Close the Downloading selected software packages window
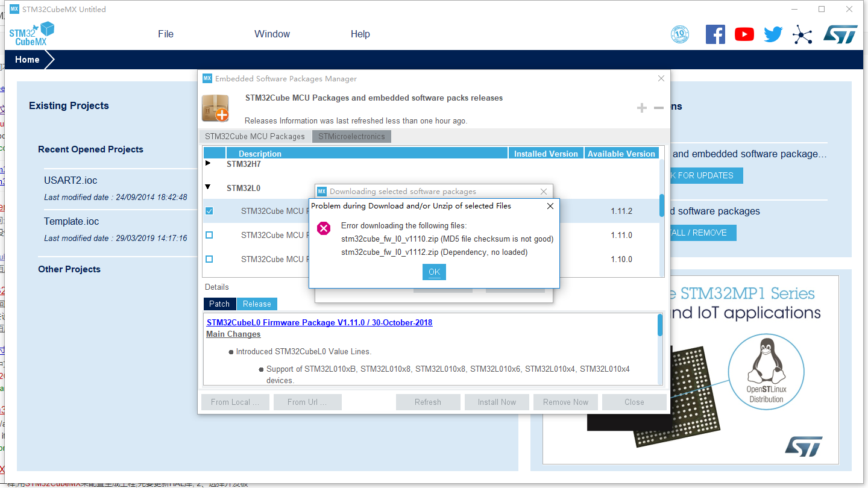The image size is (868, 488). pos(544,192)
